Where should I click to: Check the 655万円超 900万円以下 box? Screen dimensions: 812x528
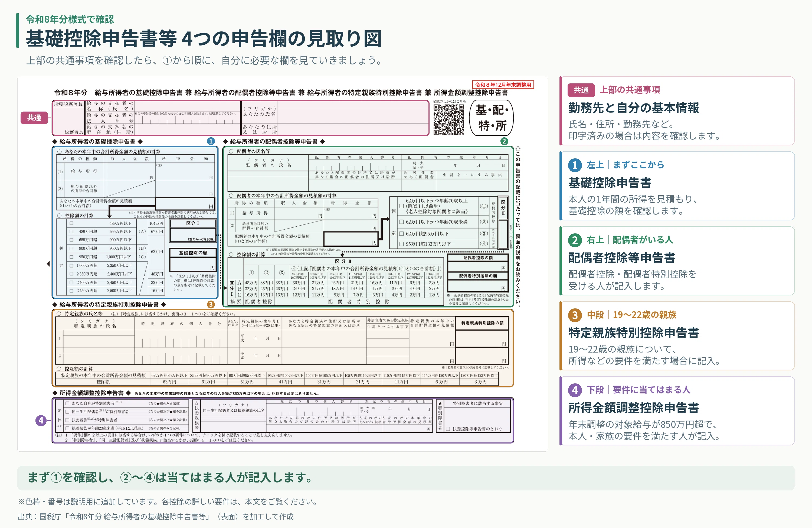pos(71,240)
